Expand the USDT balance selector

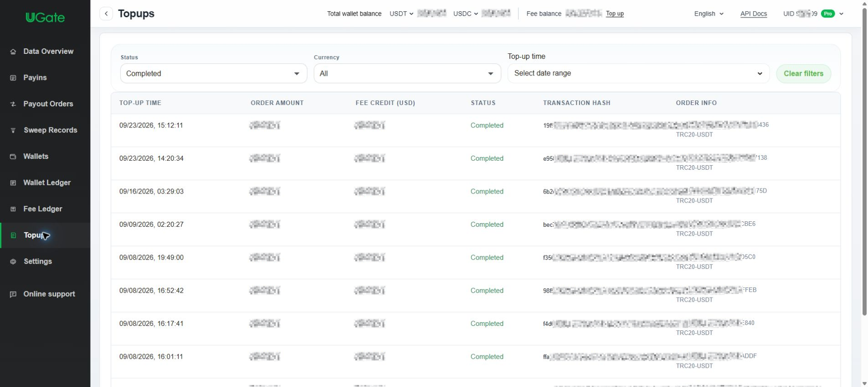(401, 14)
